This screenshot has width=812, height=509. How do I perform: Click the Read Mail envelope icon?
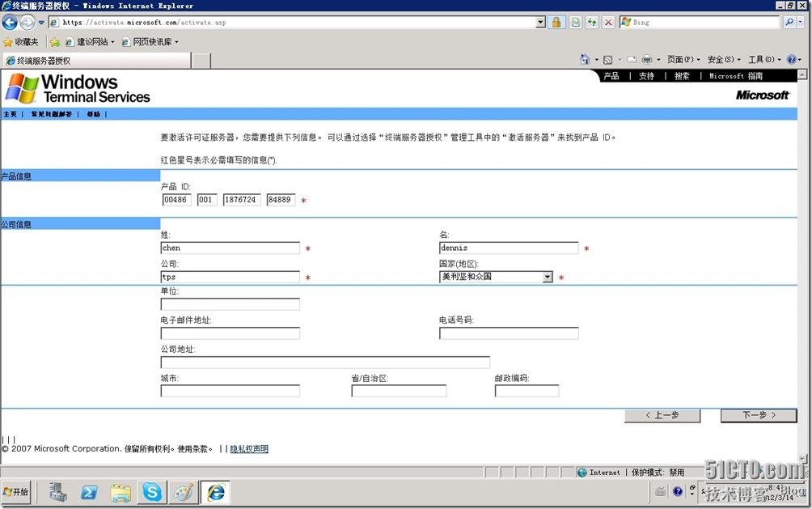click(x=632, y=60)
